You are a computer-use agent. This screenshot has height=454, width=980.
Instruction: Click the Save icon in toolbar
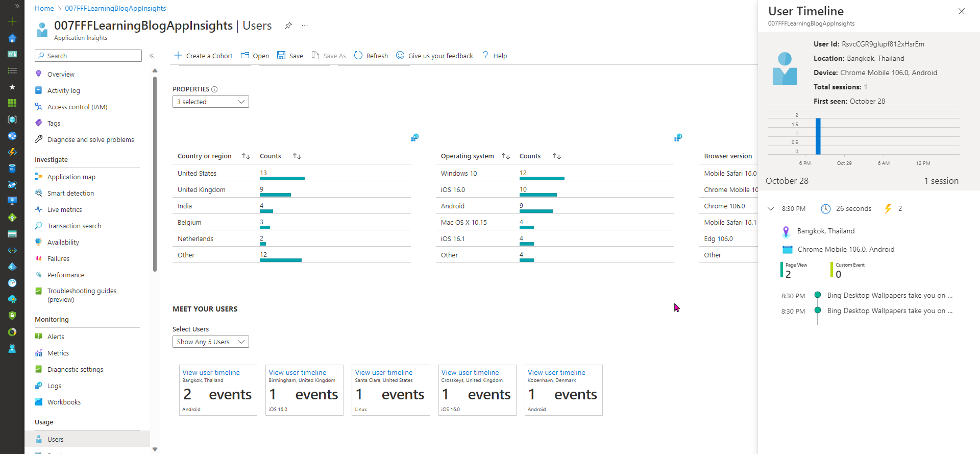[281, 55]
